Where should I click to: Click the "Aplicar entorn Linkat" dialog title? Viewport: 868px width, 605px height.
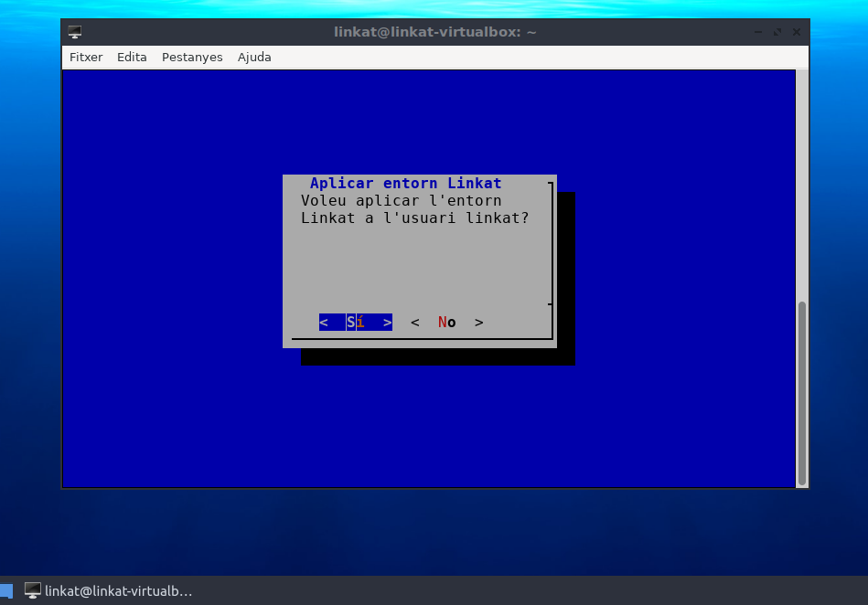click(405, 183)
